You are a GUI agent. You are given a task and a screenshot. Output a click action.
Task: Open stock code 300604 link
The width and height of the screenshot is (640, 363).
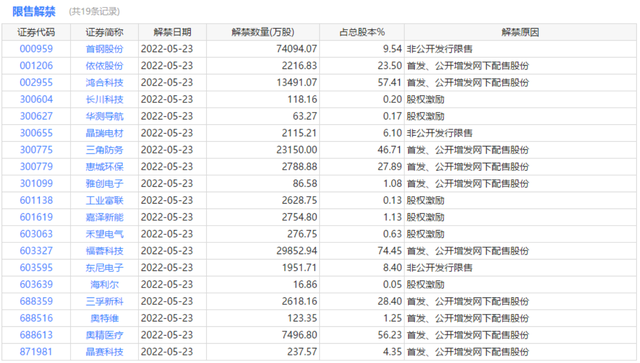[36, 99]
